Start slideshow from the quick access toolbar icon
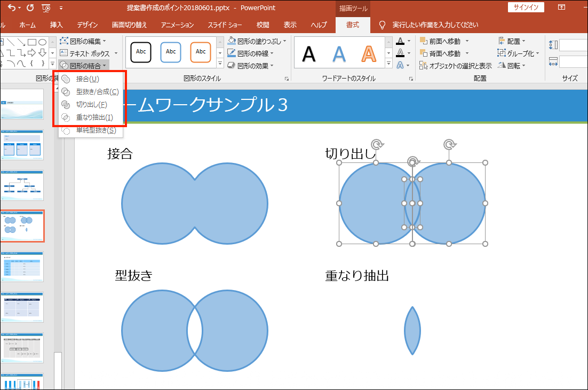This screenshot has width=588, height=390. click(x=46, y=7)
